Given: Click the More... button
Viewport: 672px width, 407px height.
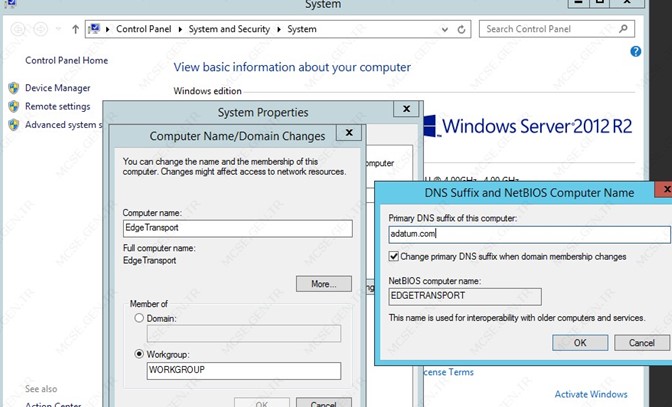Looking at the screenshot, I should pyautogui.click(x=324, y=284).
